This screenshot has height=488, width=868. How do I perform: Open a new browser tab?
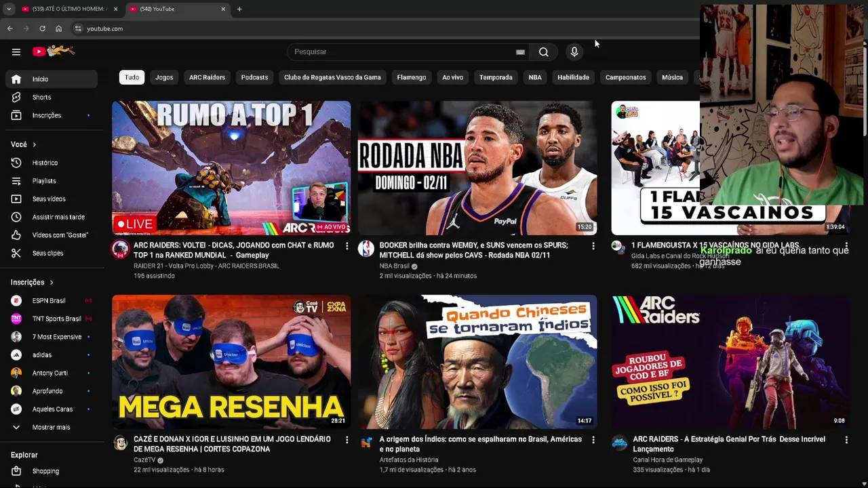239,9
